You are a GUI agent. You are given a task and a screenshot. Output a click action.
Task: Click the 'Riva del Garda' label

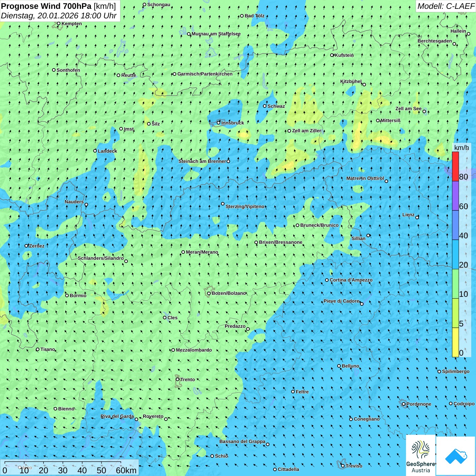point(117,416)
